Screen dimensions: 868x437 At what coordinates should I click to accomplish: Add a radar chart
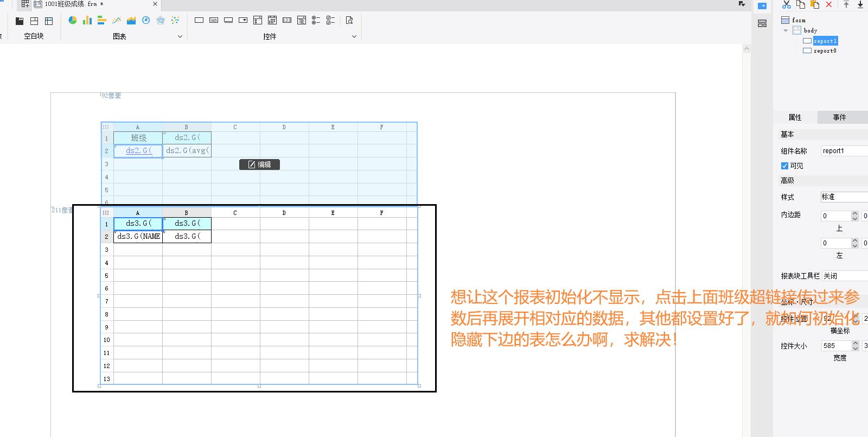click(x=161, y=20)
